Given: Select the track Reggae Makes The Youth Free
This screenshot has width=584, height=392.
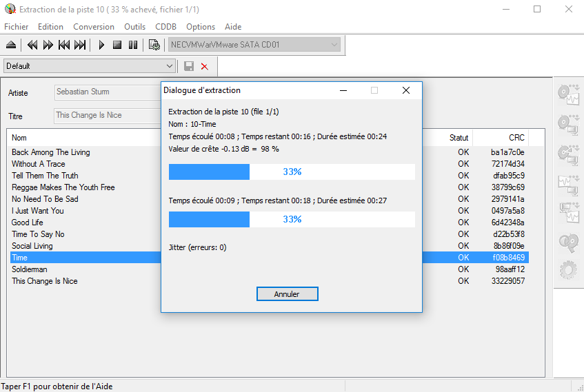Looking at the screenshot, I should (63, 187).
